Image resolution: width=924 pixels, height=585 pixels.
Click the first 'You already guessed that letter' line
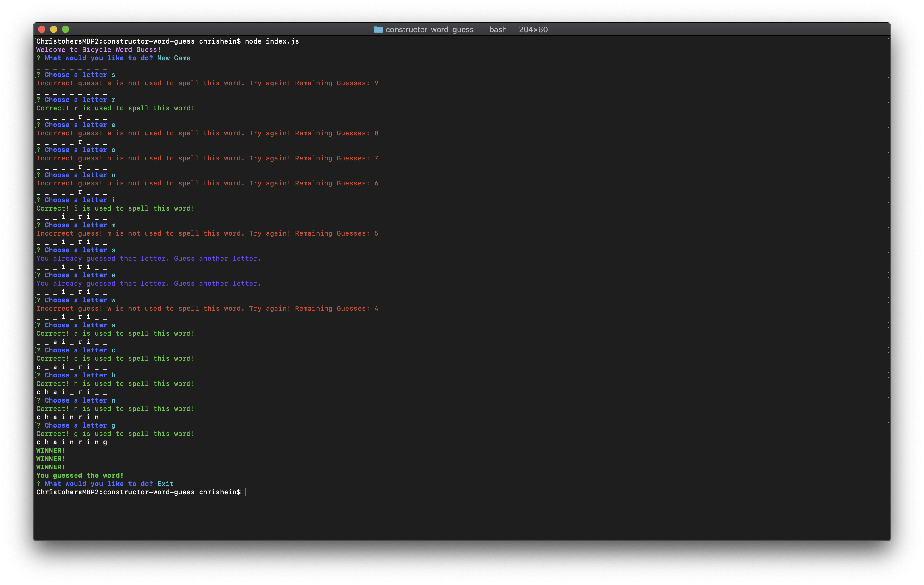(x=148, y=258)
